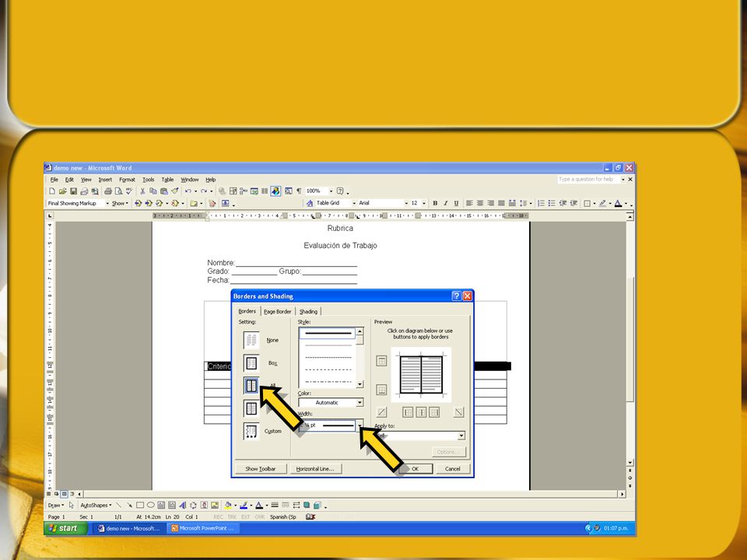747x560 pixels.
Task: Click the Windows start button
Action: click(65, 528)
